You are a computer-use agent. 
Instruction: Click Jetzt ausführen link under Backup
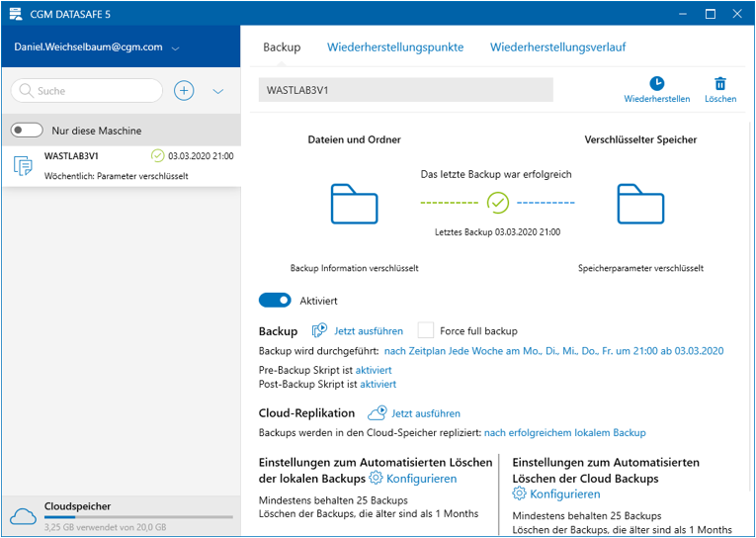[369, 331]
